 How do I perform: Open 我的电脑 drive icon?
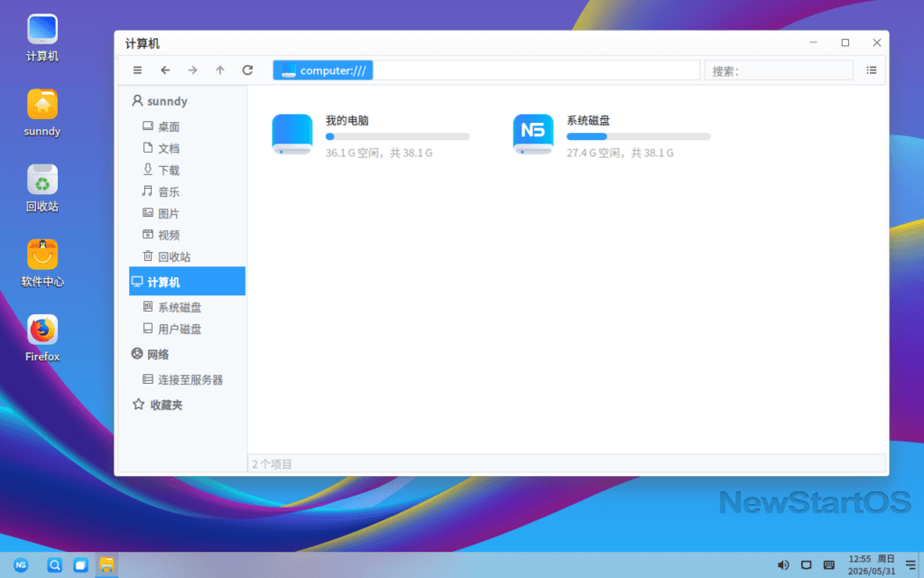(292, 135)
